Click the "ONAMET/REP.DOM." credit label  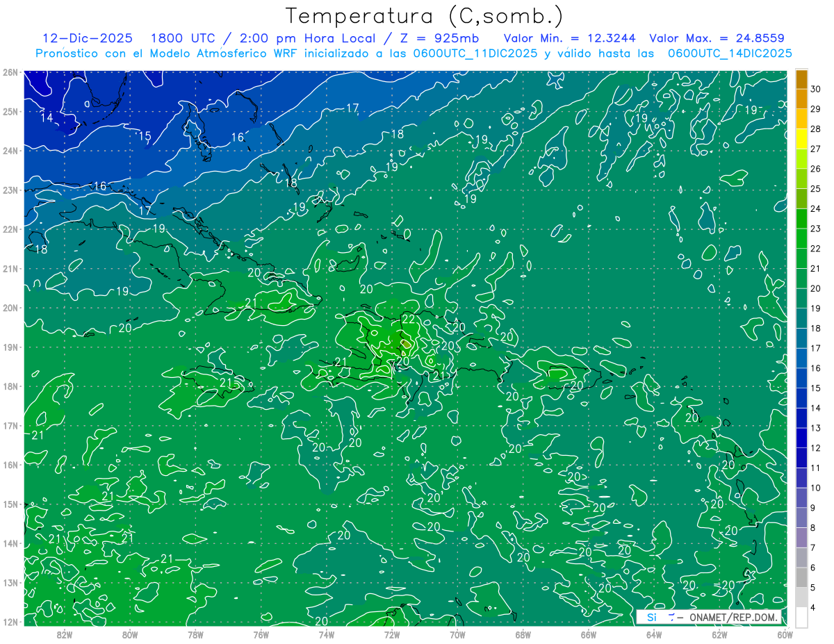point(733,618)
